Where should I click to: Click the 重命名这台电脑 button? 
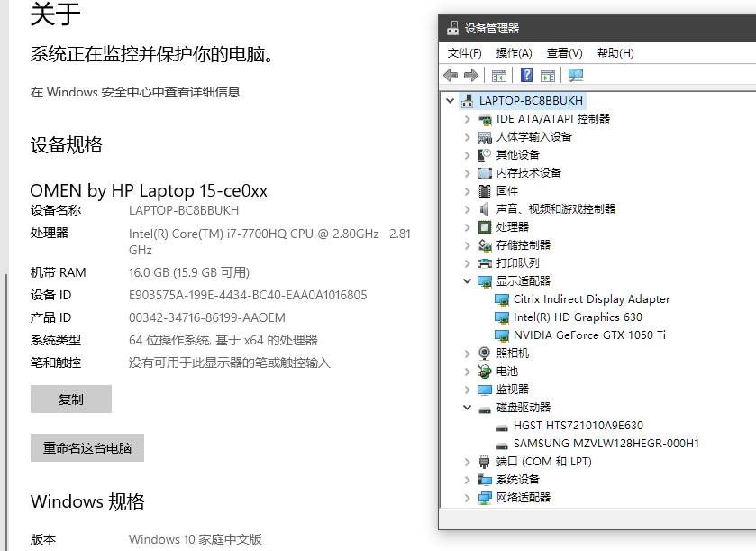point(87,447)
